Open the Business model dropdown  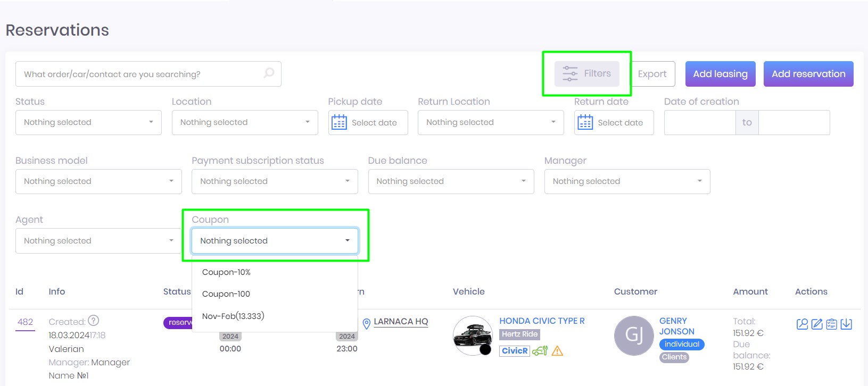click(98, 181)
